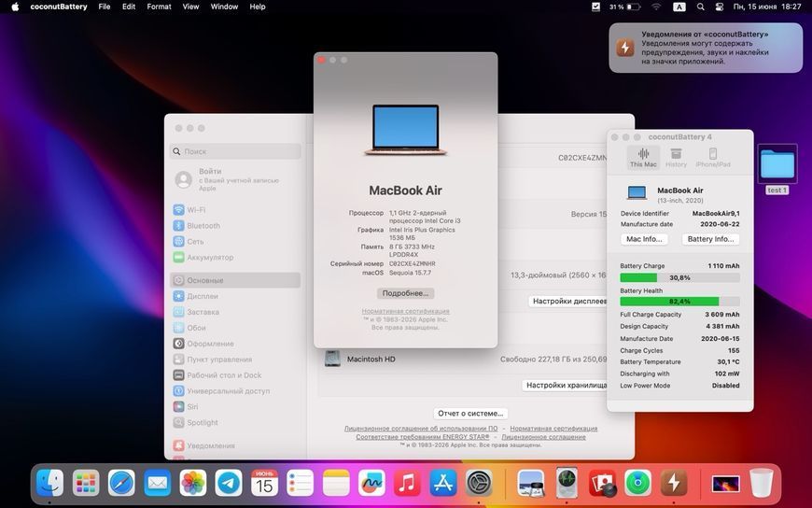Screen dimensions: 812x508
Task: Click Отчет о системе... button
Action: [x=470, y=413]
